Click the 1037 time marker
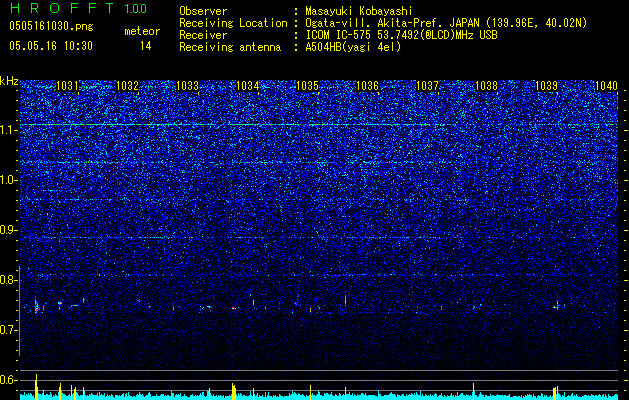The width and height of the screenshot is (629, 400). (427, 86)
